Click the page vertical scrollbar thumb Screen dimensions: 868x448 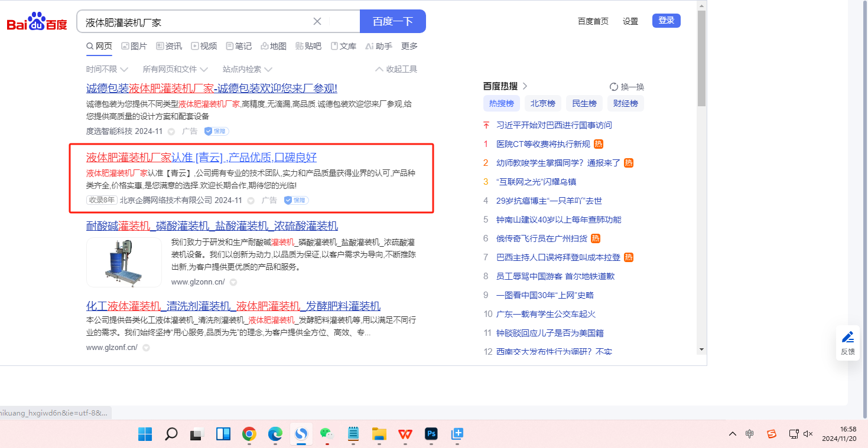[x=701, y=58]
